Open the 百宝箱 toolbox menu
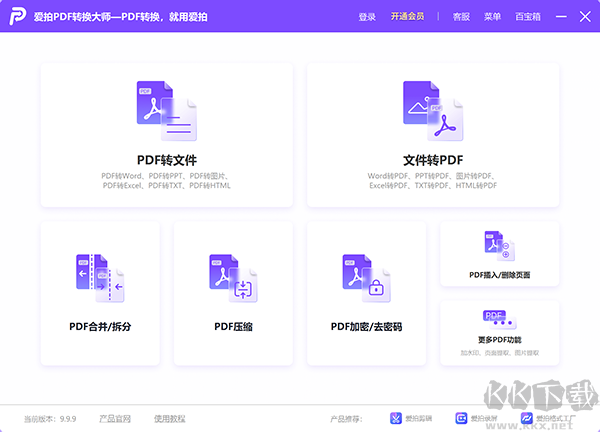Image resolution: width=600 pixels, height=432 pixels. point(528,17)
